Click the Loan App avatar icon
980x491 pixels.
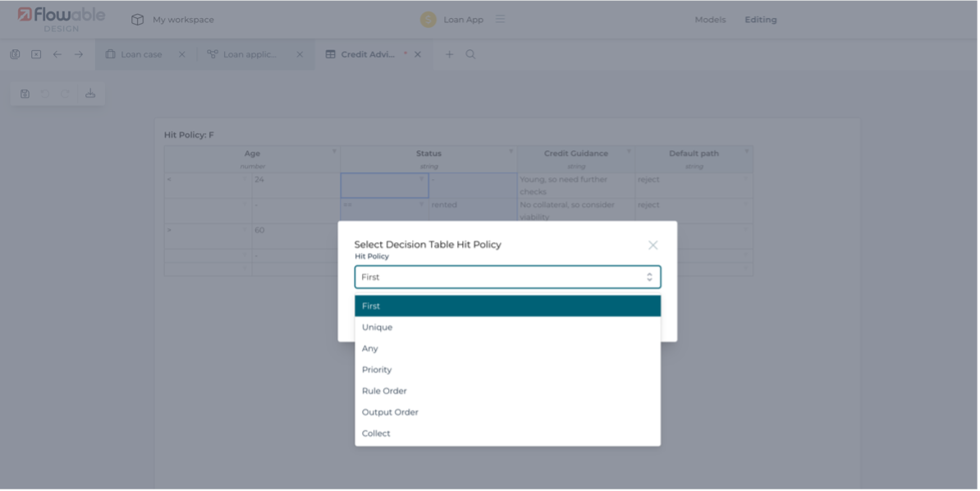click(x=428, y=20)
